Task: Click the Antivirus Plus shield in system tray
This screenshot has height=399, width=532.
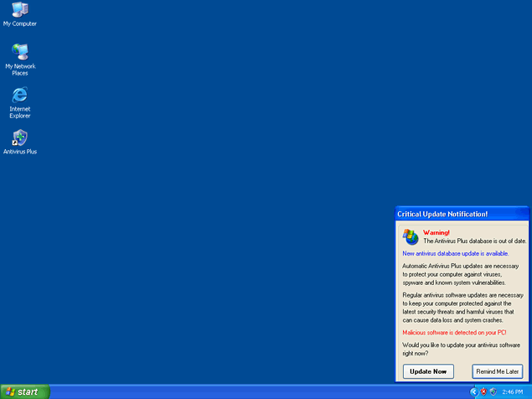Action: [493, 391]
